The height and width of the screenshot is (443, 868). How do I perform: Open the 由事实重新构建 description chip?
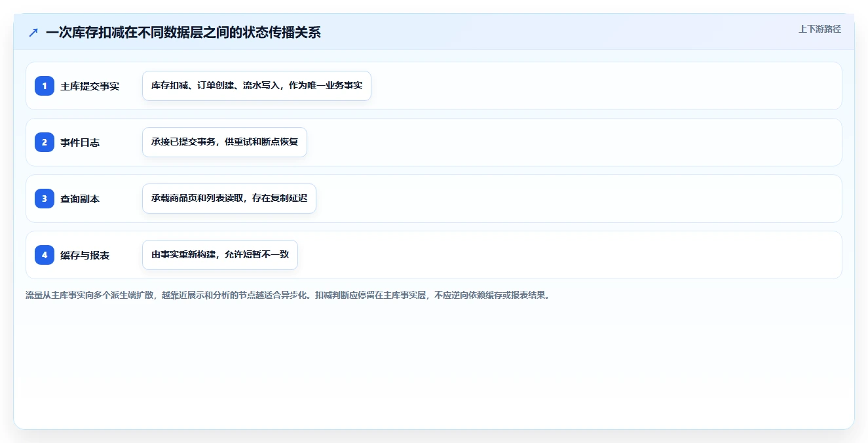click(x=220, y=255)
